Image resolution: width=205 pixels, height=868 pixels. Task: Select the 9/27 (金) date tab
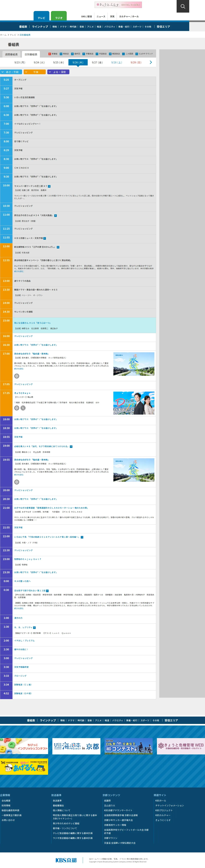(x=97, y=62)
